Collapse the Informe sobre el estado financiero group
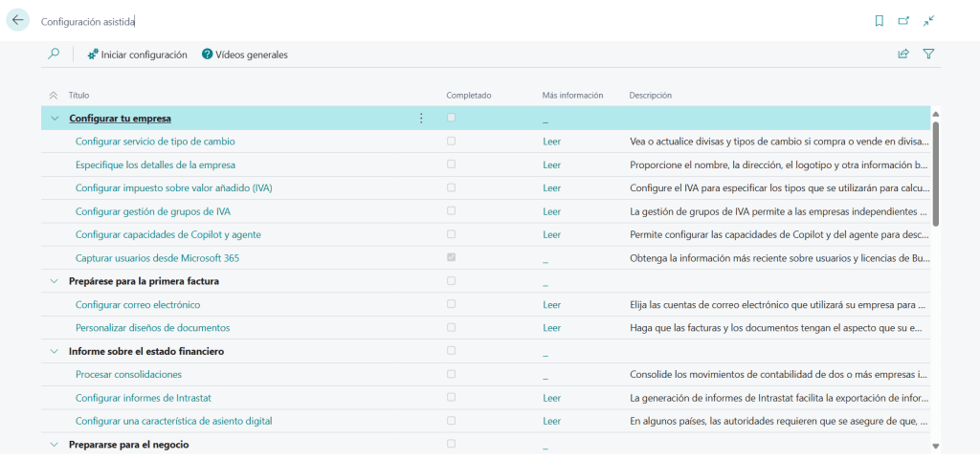 [55, 351]
